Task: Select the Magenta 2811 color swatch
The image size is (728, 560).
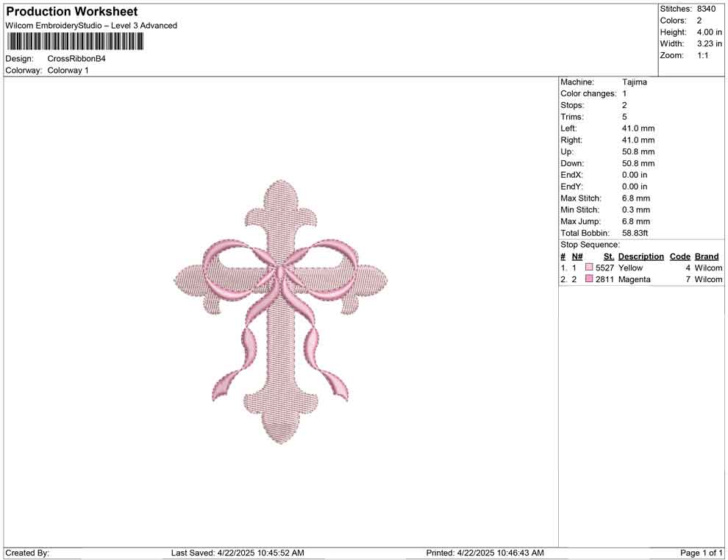Action: coord(588,279)
